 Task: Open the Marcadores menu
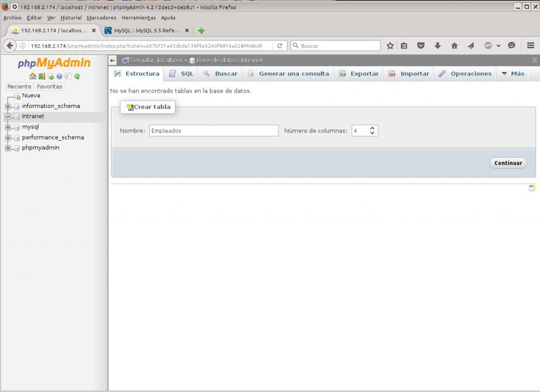pyautogui.click(x=101, y=17)
